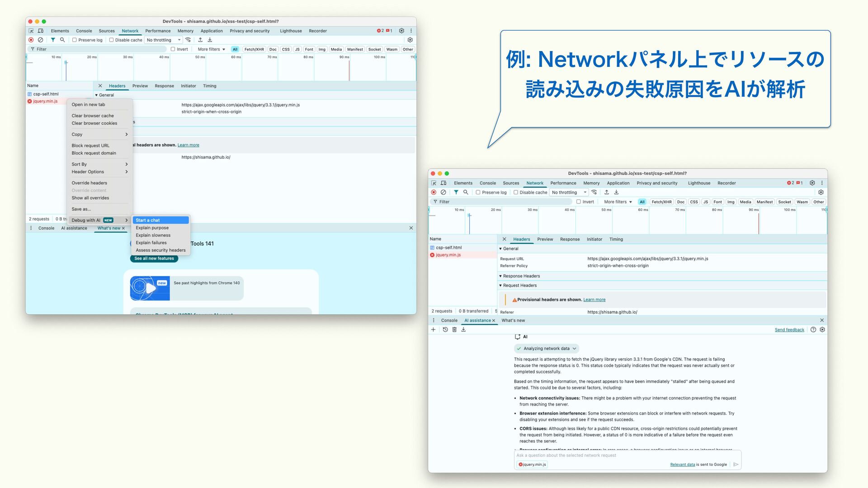This screenshot has height=488, width=868.
Task: Expand Analyzing network data chip
Action: coord(546,349)
